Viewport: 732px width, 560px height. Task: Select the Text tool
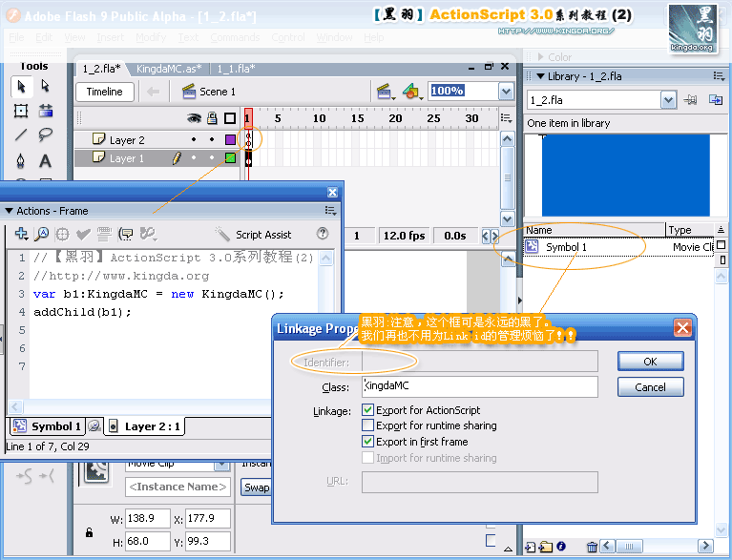[45, 161]
